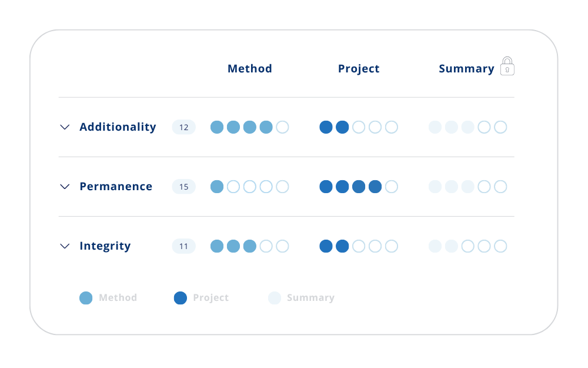Collapse the Integrity row chevron

(x=65, y=246)
